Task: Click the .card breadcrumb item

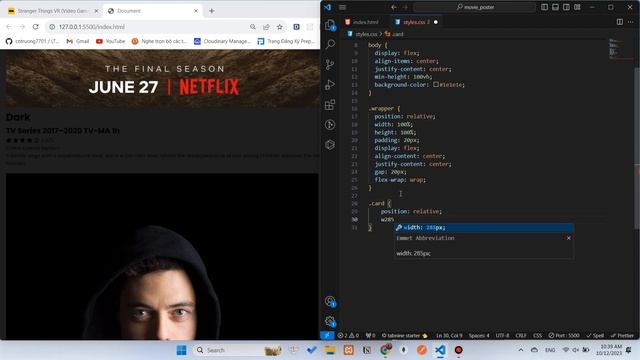Action: point(394,34)
